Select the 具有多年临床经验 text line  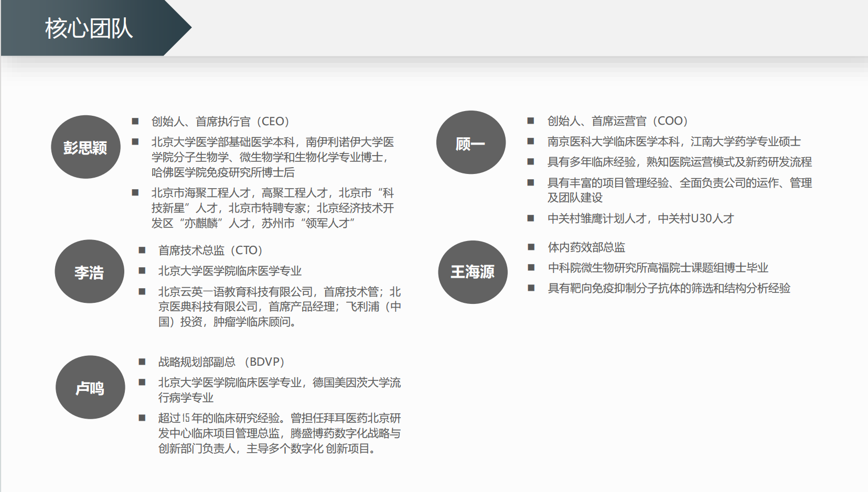(x=679, y=162)
